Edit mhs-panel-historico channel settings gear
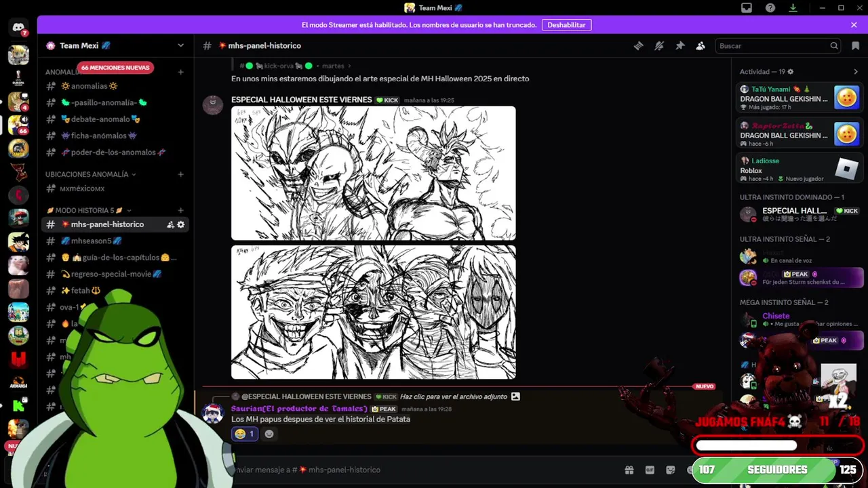This screenshot has height=488, width=868. 181,224
